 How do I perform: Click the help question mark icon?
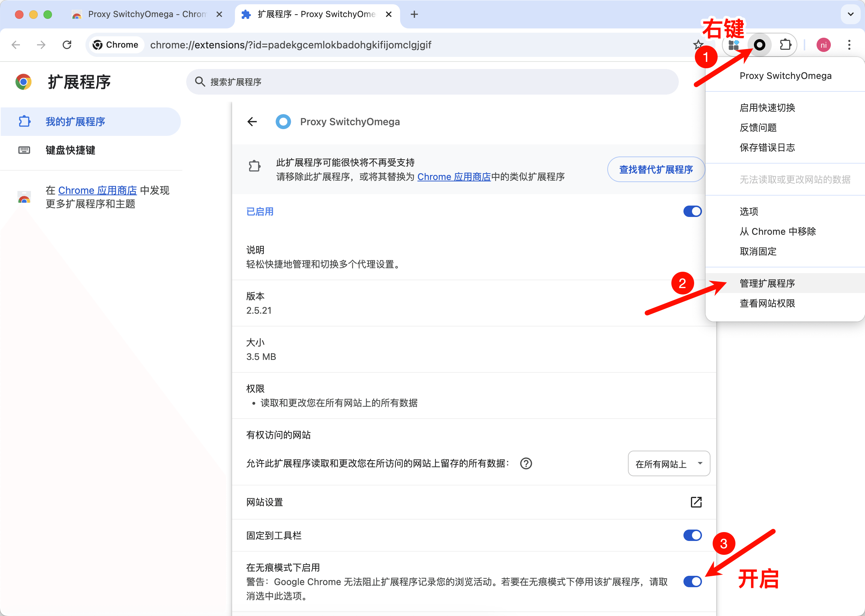pyautogui.click(x=526, y=463)
